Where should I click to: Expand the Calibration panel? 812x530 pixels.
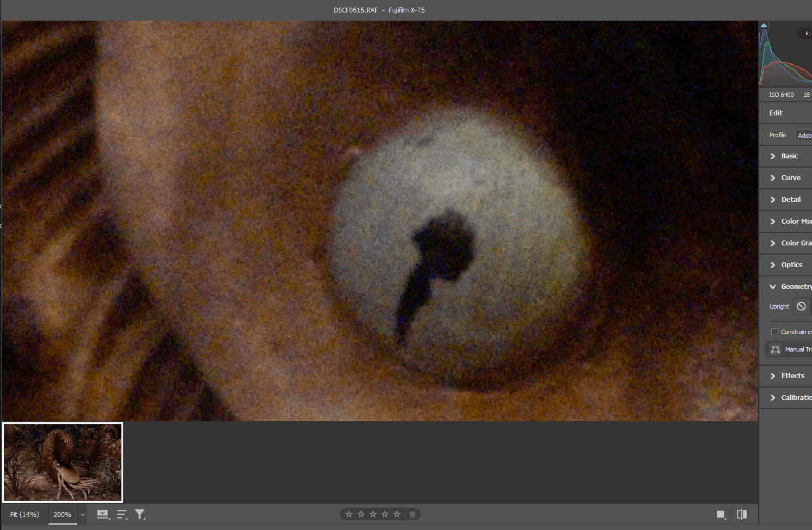(785, 398)
